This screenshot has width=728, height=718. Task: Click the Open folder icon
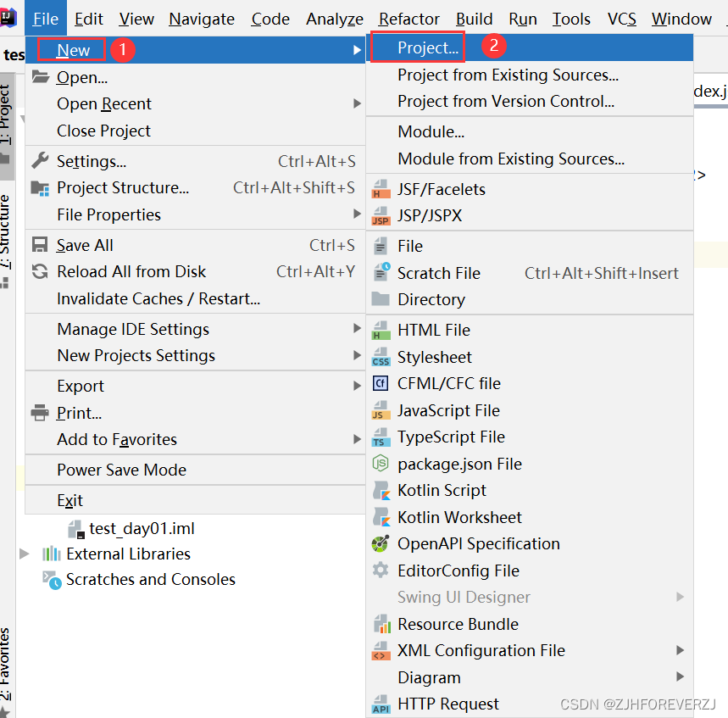tap(41, 76)
